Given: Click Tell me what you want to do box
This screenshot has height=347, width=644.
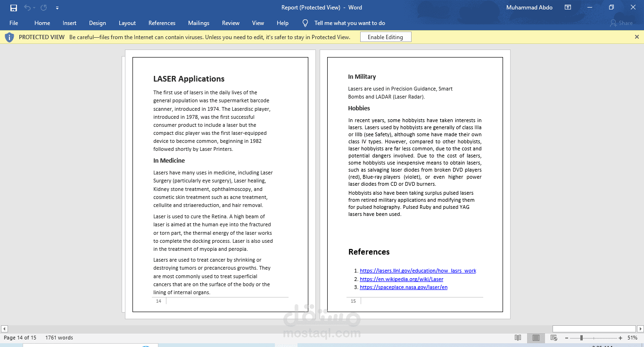Looking at the screenshot, I should pos(350,23).
